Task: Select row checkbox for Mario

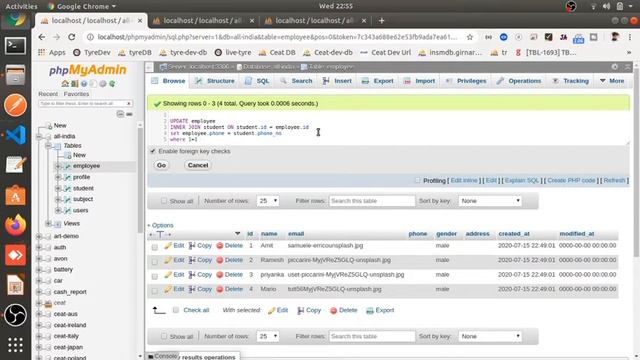Action: click(154, 291)
